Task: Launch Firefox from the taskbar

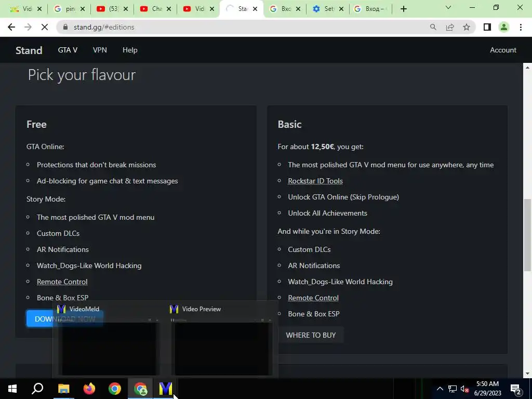Action: coord(89,389)
